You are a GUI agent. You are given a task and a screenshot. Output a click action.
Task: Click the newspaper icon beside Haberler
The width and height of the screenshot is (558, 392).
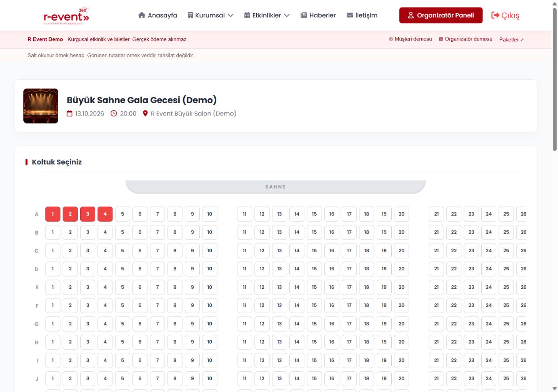click(303, 15)
